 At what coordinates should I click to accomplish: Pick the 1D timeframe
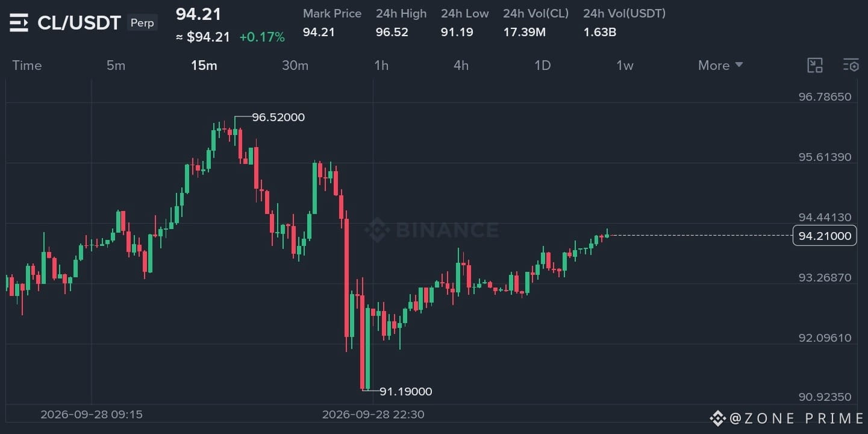tap(543, 66)
